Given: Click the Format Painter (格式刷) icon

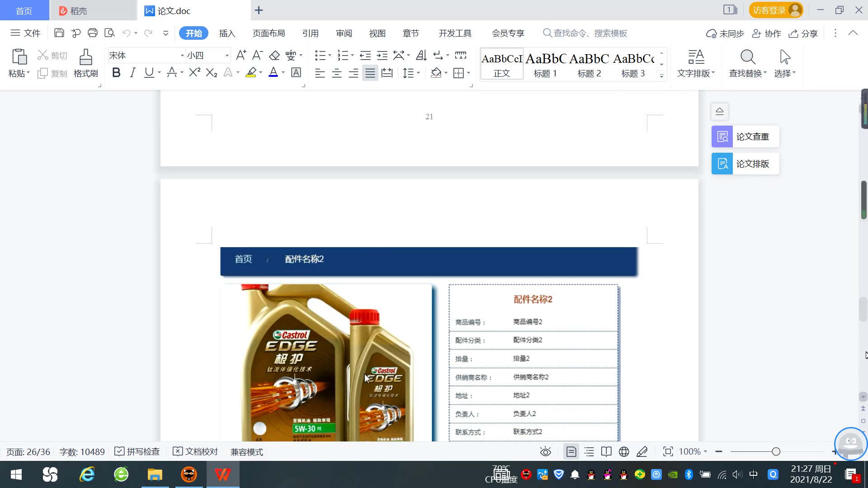Looking at the screenshot, I should click(x=85, y=58).
